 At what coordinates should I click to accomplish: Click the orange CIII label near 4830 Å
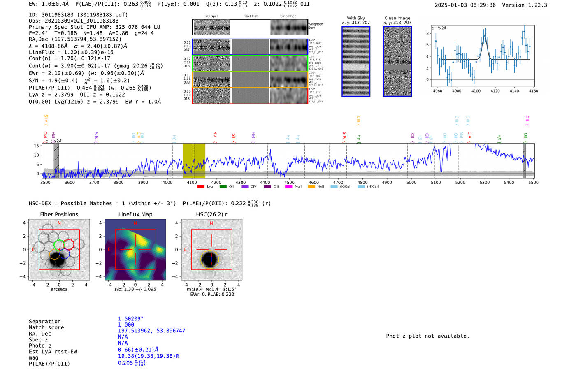[358, 121]
